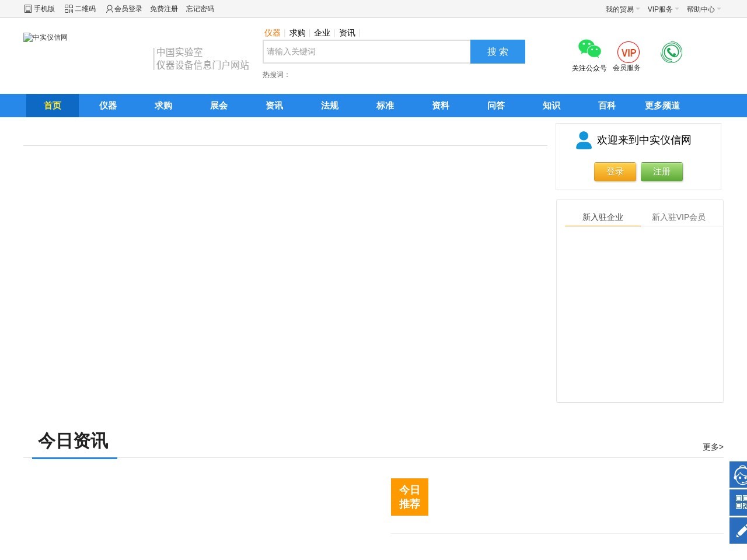Viewport: 747px width, 560px height.
Task: Select the 资讯 search category tab
Action: (347, 33)
